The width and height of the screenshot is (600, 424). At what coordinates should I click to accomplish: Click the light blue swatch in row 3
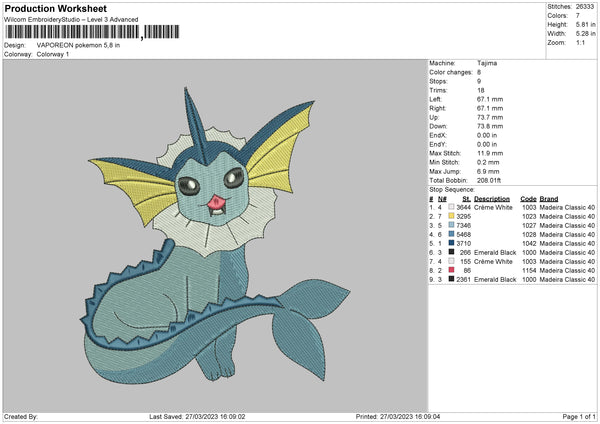point(452,225)
